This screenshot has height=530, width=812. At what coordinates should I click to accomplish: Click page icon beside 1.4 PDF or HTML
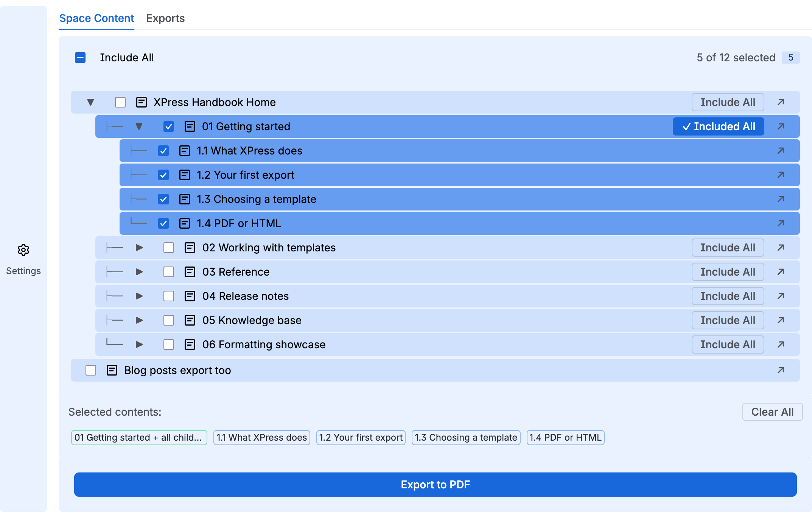pos(185,223)
